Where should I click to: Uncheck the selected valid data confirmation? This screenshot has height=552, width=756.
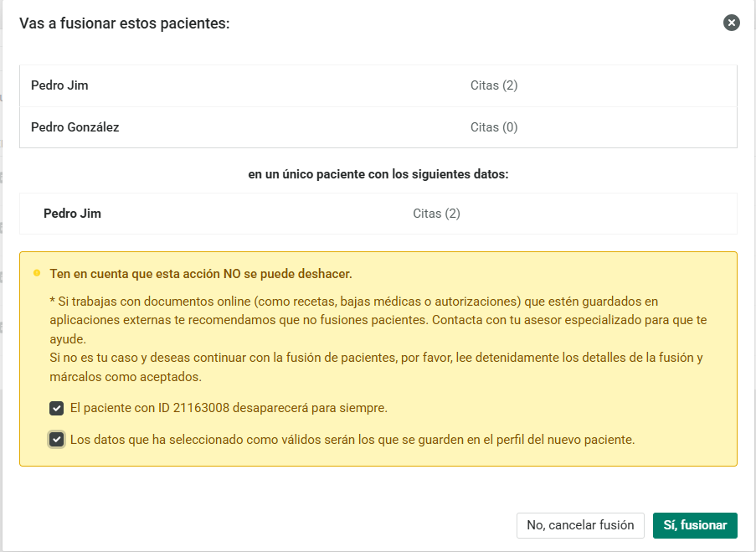click(56, 439)
